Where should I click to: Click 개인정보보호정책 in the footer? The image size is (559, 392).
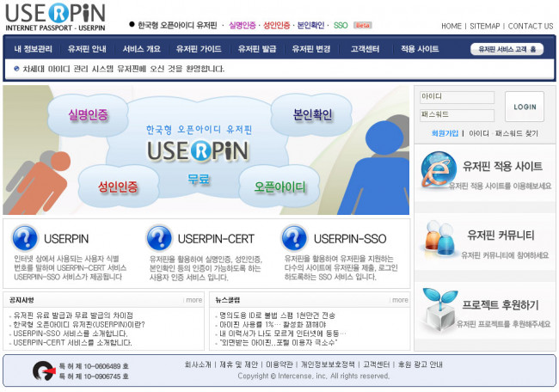[x=328, y=364]
